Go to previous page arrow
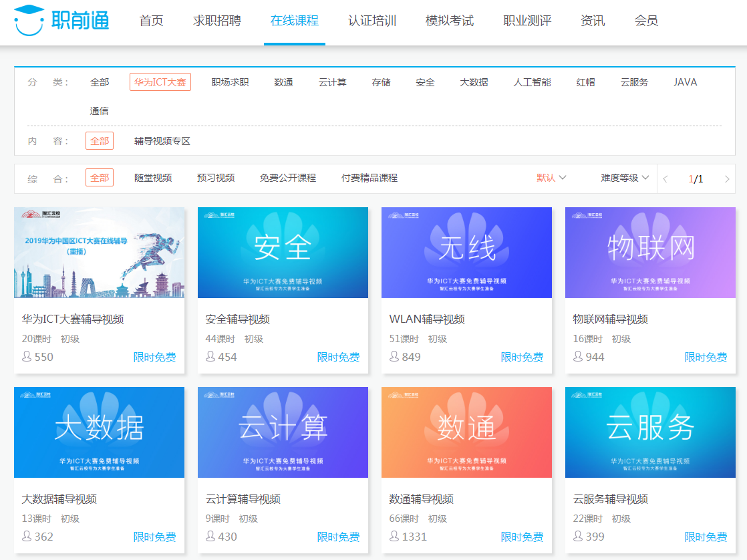Viewport: 747px width, 560px height. [x=665, y=179]
